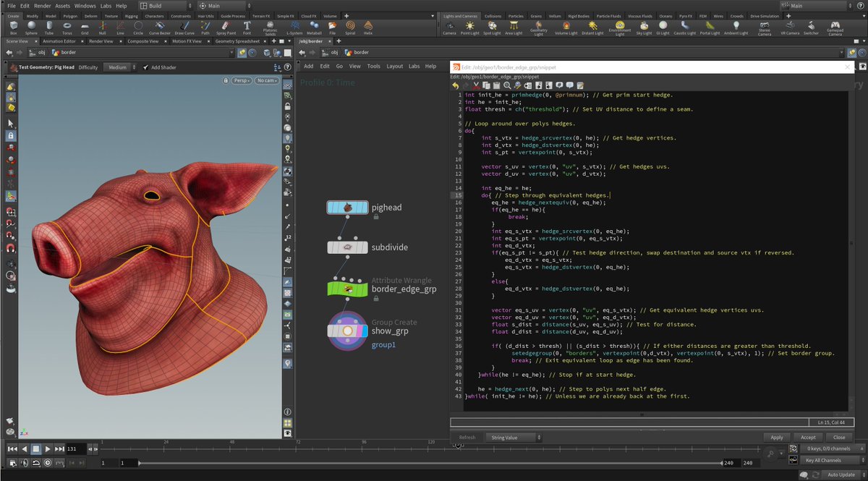Toggle lock on pighead node
The image size is (868, 481).
(x=376, y=216)
